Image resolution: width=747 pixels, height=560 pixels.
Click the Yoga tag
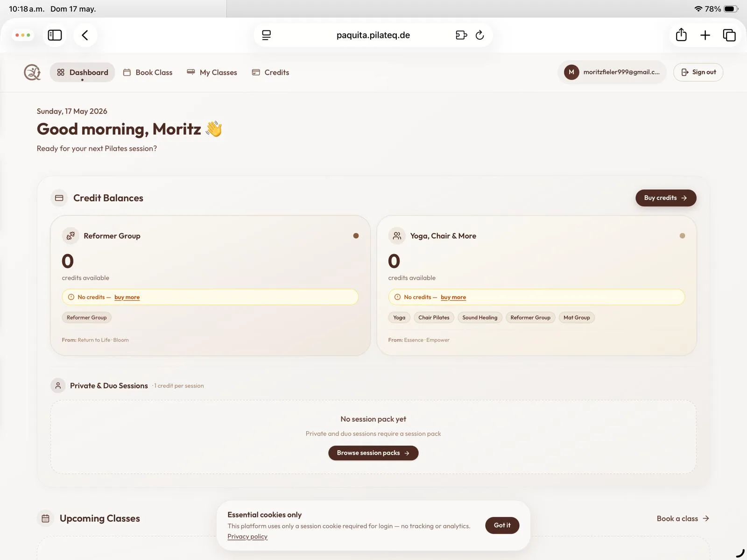pyautogui.click(x=399, y=318)
